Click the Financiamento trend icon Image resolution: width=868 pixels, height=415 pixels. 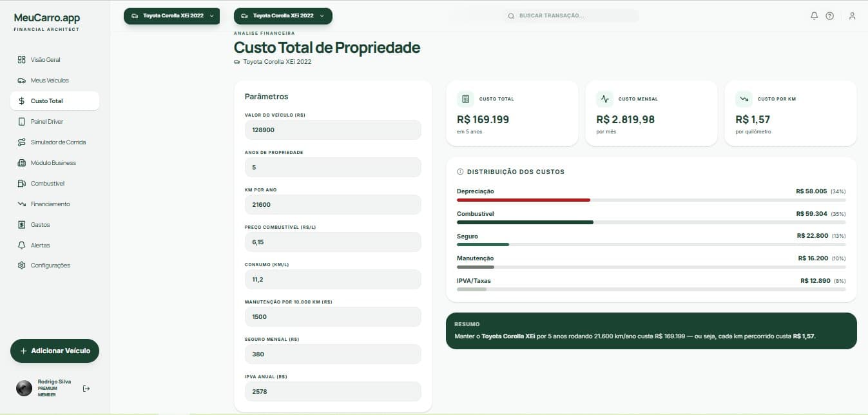[x=21, y=204]
